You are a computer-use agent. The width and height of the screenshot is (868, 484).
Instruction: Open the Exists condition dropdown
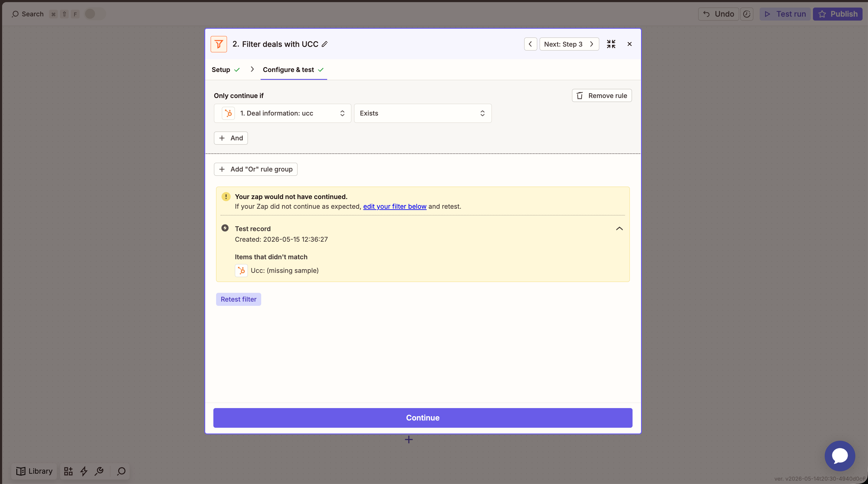pyautogui.click(x=422, y=113)
